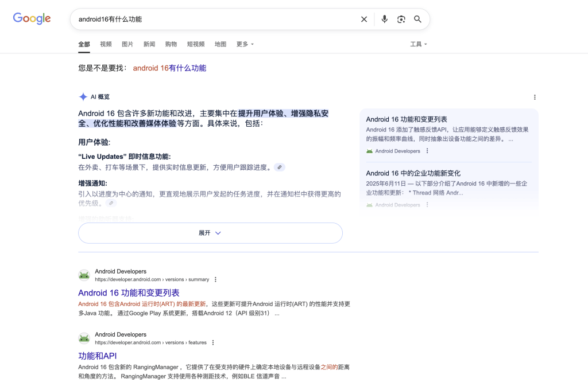The image size is (588, 390).
Task: Start voice search with microphone icon
Action: click(384, 19)
